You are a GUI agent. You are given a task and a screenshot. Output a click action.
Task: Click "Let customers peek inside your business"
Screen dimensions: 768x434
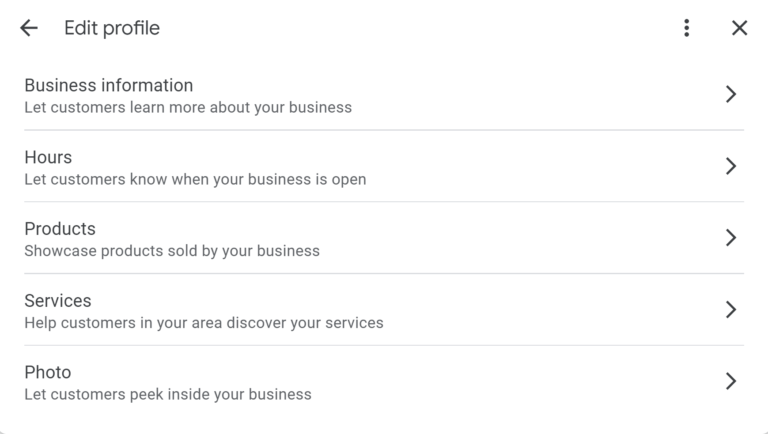[x=168, y=394]
